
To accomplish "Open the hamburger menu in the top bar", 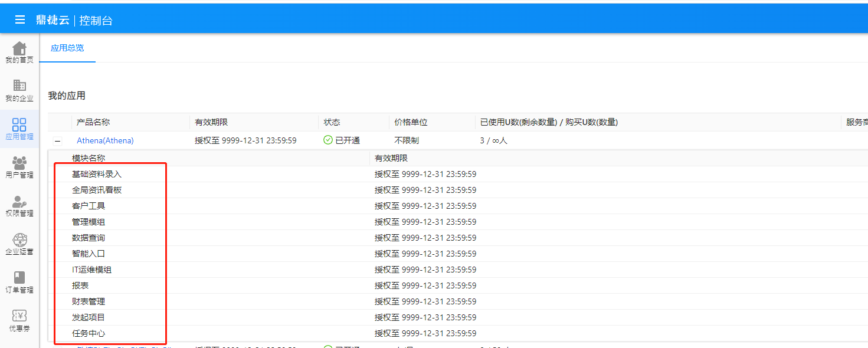I will click(x=20, y=19).
